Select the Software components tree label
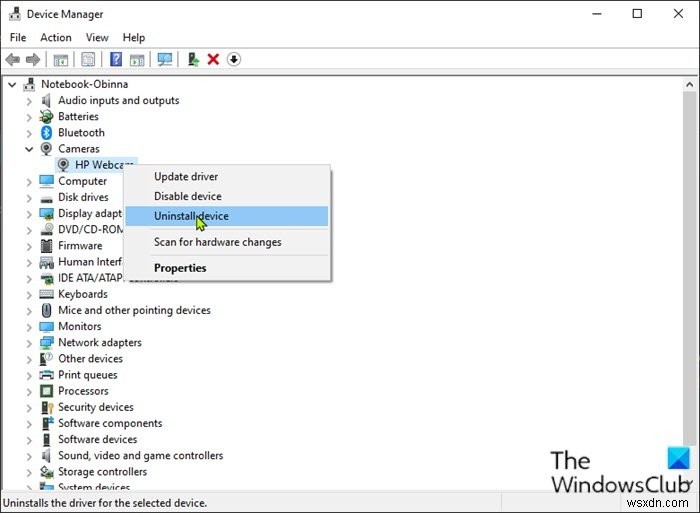700x513 pixels. pyautogui.click(x=110, y=423)
